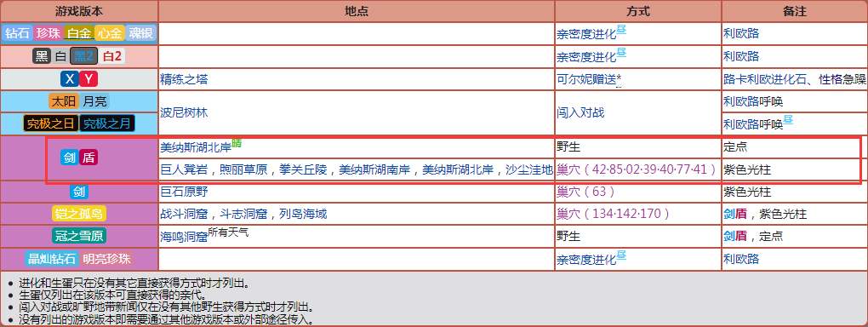868x327 pixels.
Task: Open the 精练之塔 location link
Action: [x=185, y=80]
